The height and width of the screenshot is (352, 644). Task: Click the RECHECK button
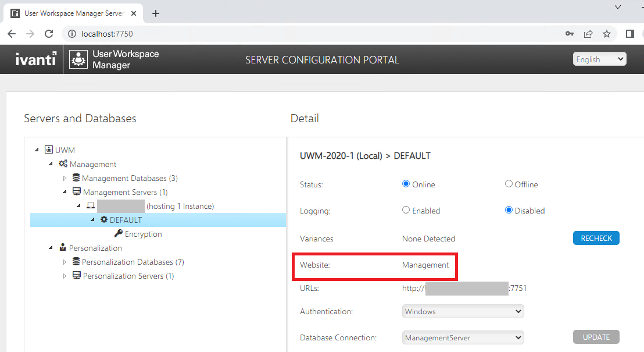[x=596, y=238]
